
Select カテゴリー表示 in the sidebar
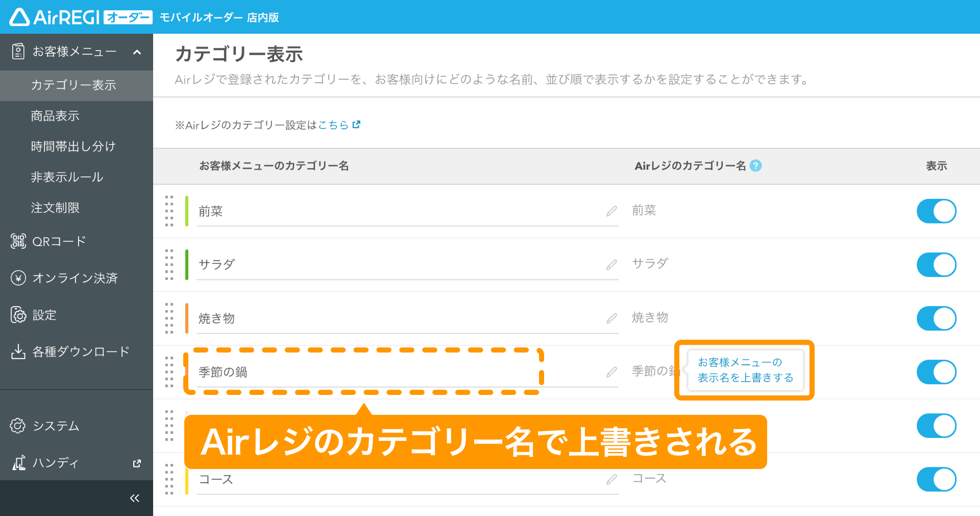[x=77, y=85]
